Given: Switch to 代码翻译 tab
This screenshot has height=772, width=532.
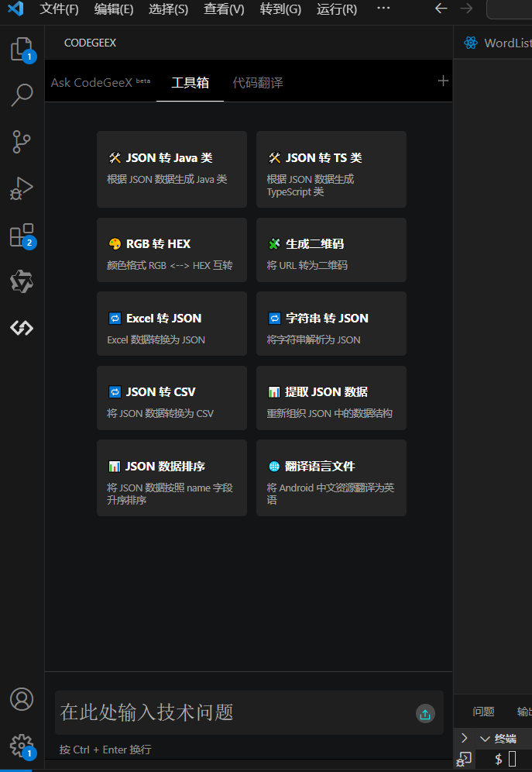Looking at the screenshot, I should click(258, 82).
